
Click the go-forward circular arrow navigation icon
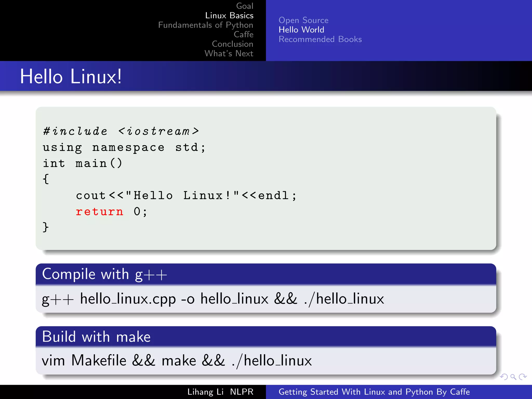523,377
